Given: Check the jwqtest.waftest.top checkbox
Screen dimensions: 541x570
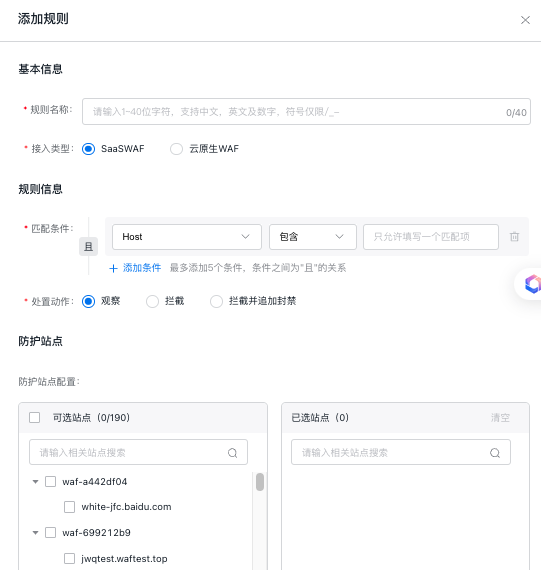Looking at the screenshot, I should (69, 558).
